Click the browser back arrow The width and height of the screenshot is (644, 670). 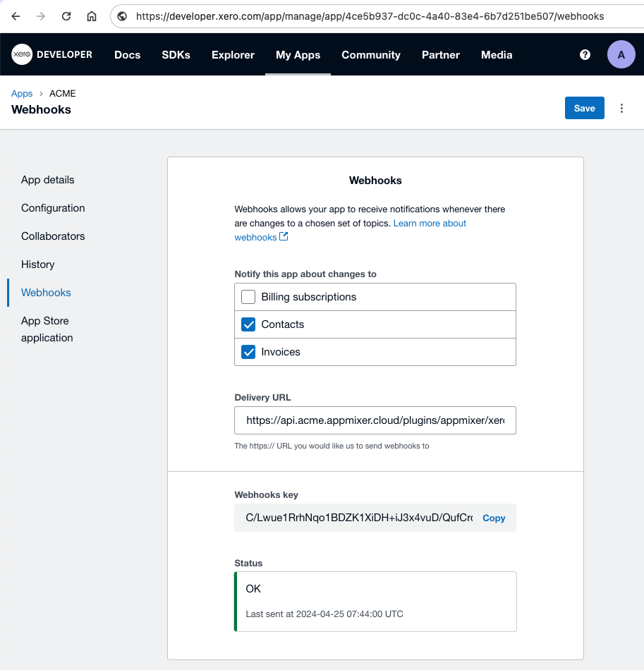16,16
